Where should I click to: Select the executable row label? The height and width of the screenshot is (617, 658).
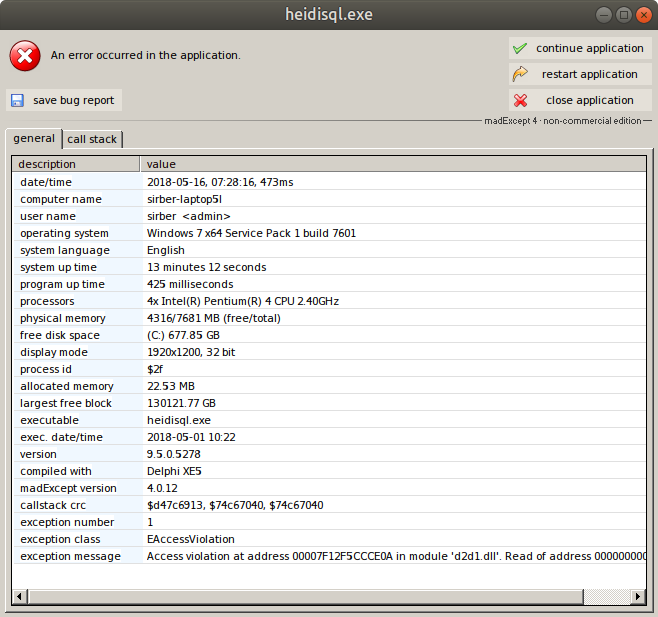50,420
